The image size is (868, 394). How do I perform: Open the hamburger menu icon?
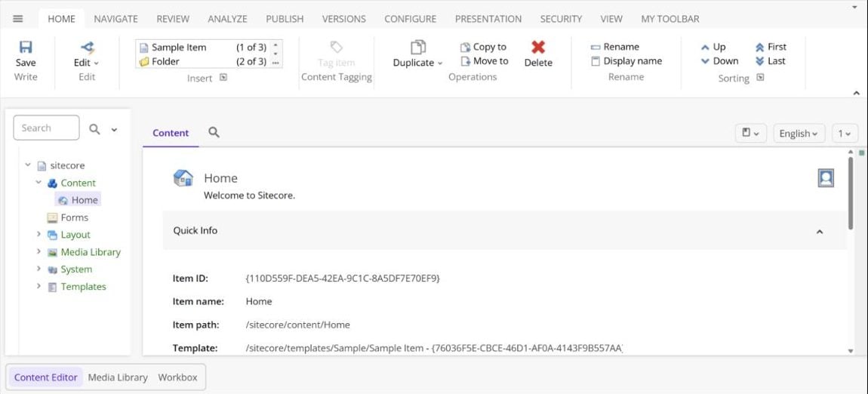point(17,18)
